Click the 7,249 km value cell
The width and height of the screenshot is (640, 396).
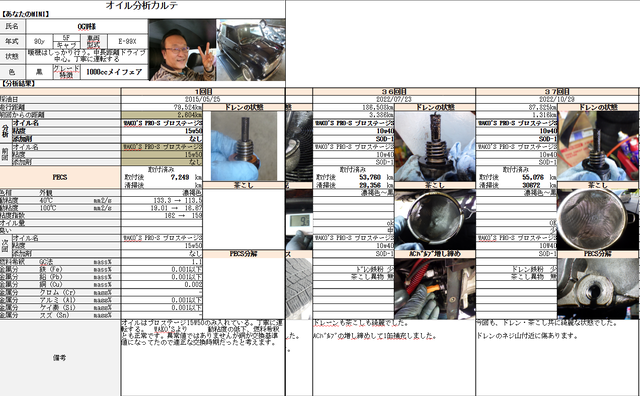(x=180, y=177)
